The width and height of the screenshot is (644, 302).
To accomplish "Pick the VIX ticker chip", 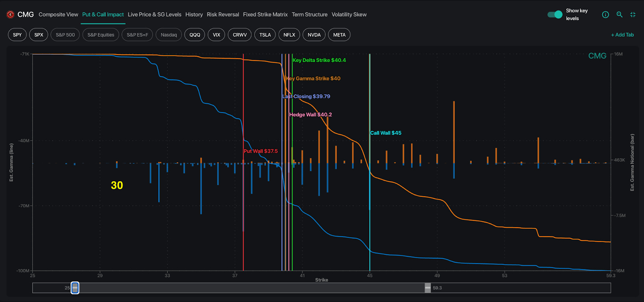I will click(x=217, y=35).
